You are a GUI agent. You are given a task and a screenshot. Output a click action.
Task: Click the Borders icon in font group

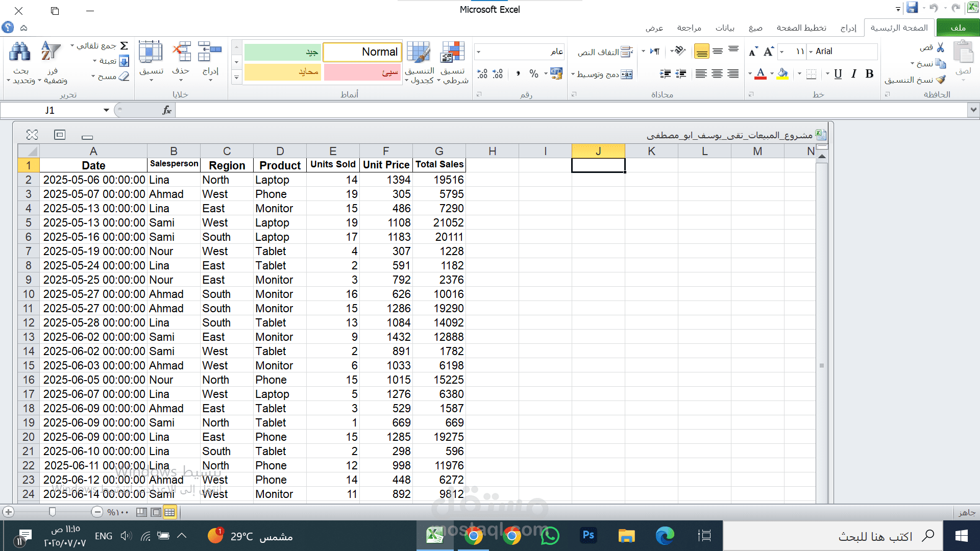[x=811, y=74]
